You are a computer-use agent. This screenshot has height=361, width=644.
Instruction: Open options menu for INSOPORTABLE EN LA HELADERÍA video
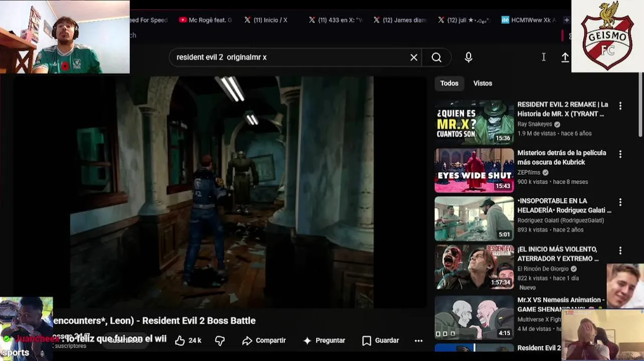620,202
